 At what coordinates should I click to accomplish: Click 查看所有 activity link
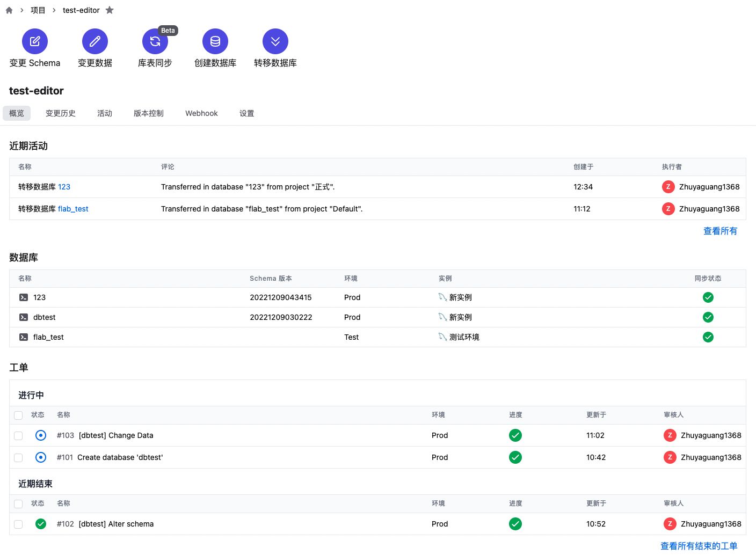coord(720,231)
